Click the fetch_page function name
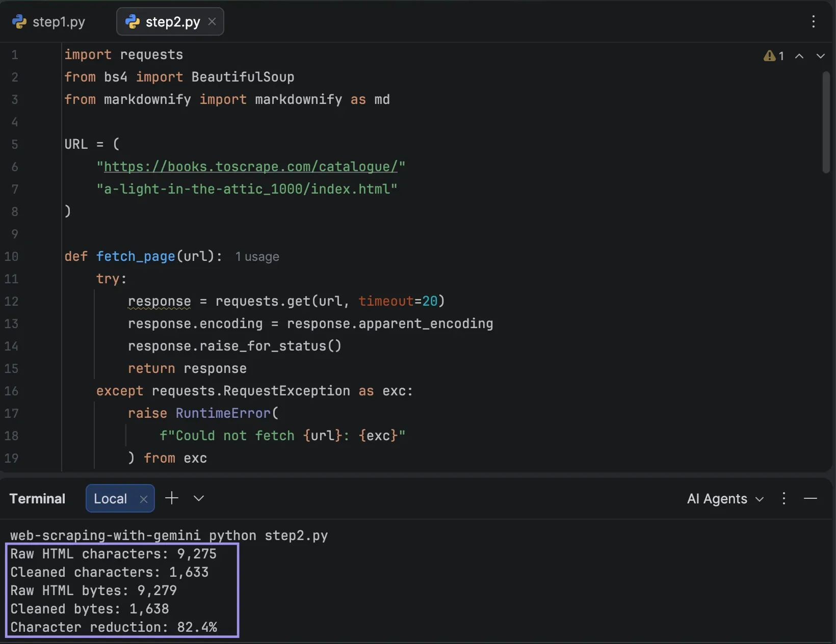 pyautogui.click(x=136, y=256)
